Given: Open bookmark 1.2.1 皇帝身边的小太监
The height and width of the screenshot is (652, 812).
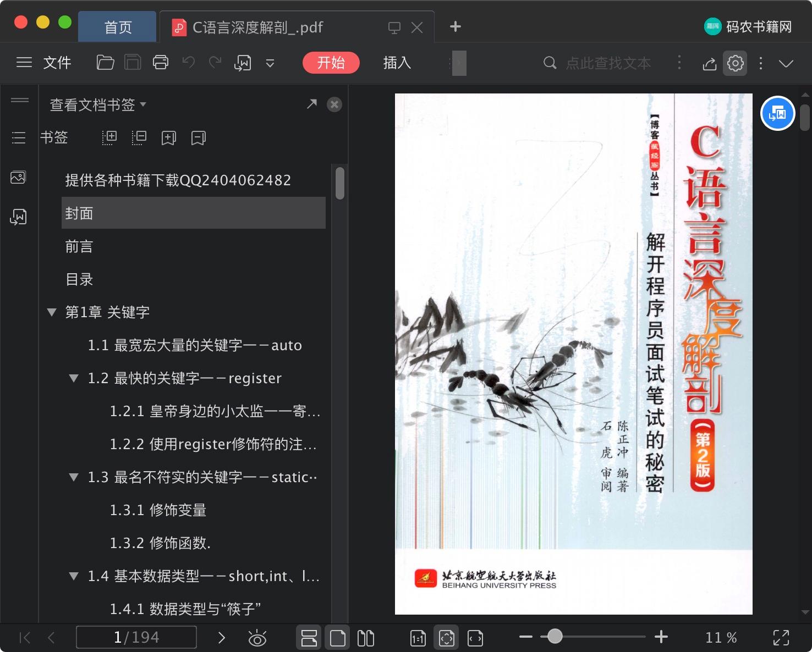Looking at the screenshot, I should [x=215, y=411].
